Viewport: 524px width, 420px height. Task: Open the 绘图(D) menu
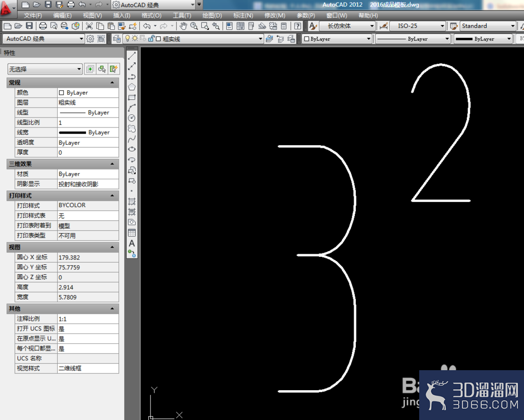coord(212,15)
